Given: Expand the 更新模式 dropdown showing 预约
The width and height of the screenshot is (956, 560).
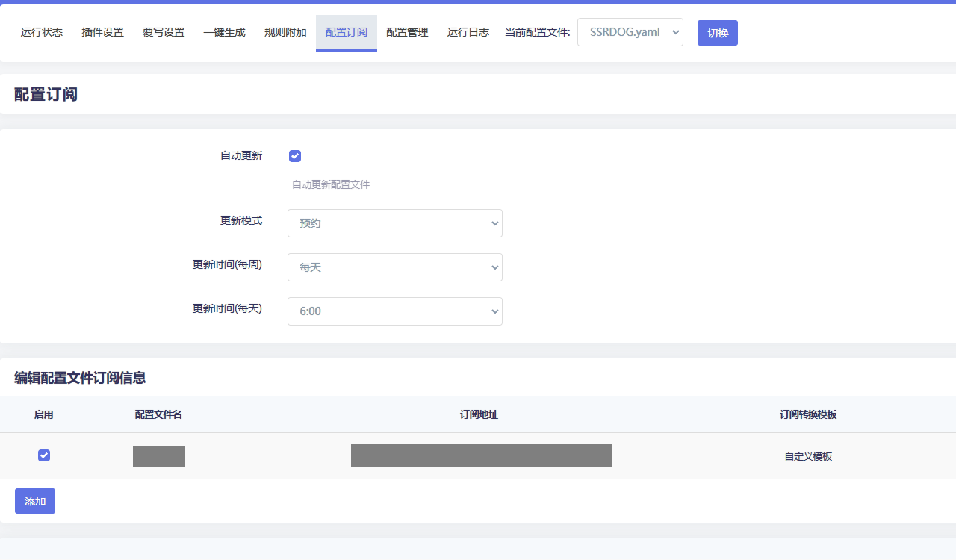Looking at the screenshot, I should click(394, 223).
